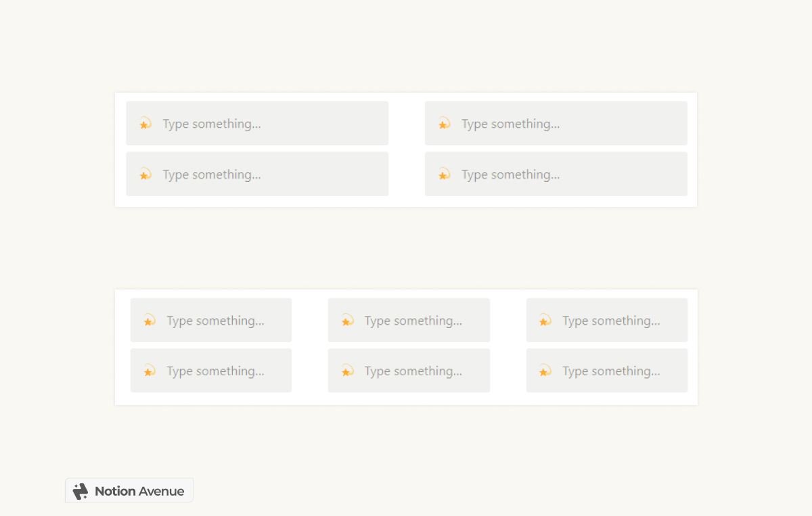Focus top-left 'Type something...' field in two-column block
Viewport: 812px width, 516px height.
[212, 124]
